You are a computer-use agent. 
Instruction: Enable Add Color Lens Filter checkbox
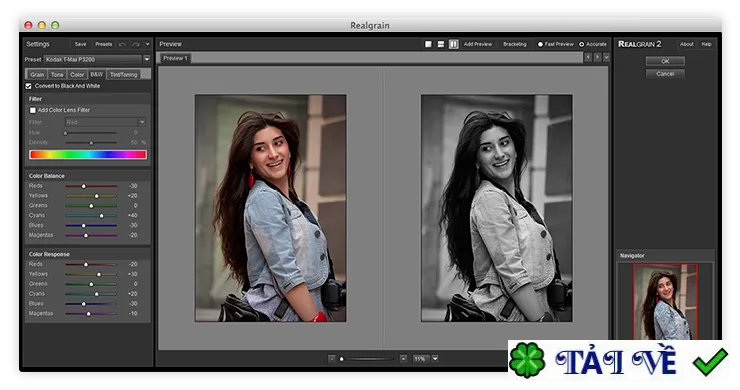pos(33,110)
